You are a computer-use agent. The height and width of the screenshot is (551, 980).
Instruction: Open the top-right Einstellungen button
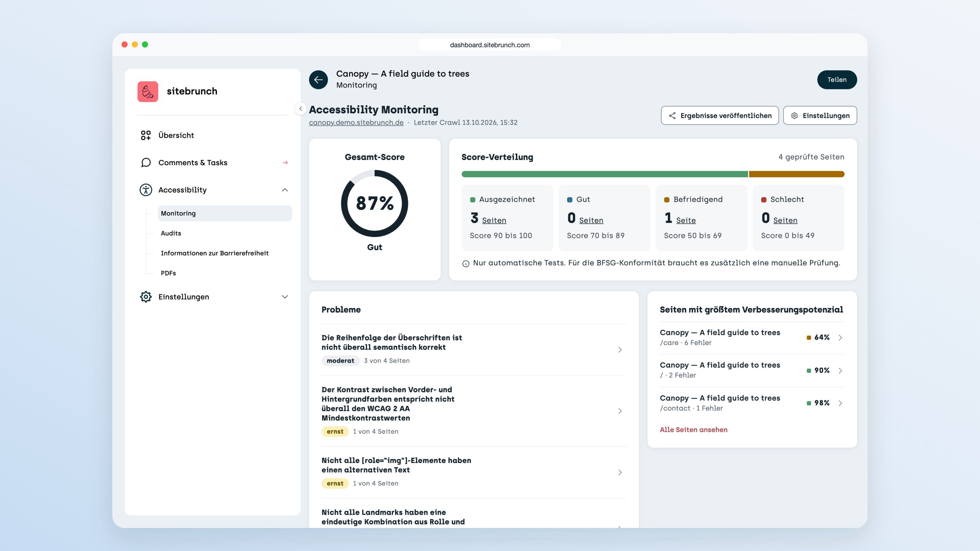(x=820, y=116)
